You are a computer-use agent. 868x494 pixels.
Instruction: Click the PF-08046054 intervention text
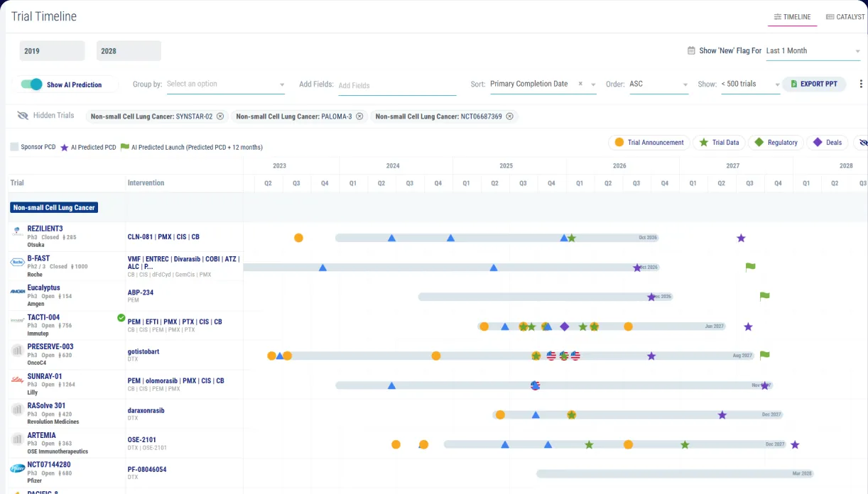coord(147,469)
